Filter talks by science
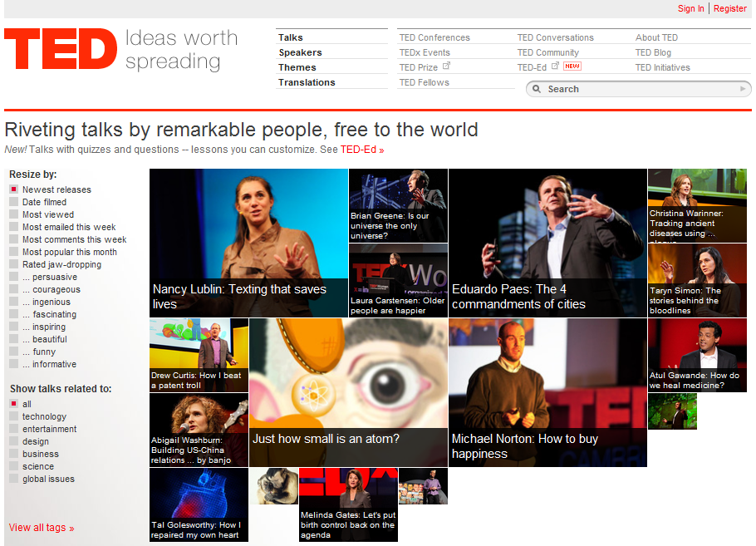Viewport: 756px width, 546px height. point(13,466)
